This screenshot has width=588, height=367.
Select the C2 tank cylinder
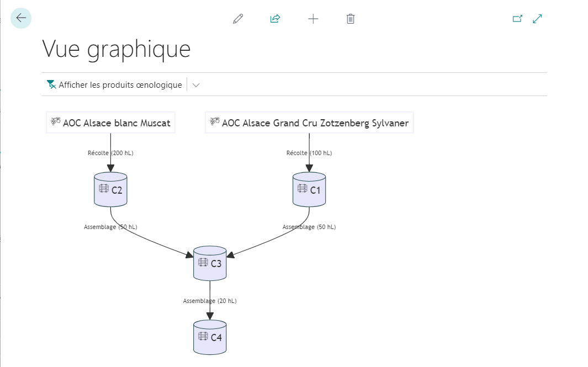click(x=110, y=189)
